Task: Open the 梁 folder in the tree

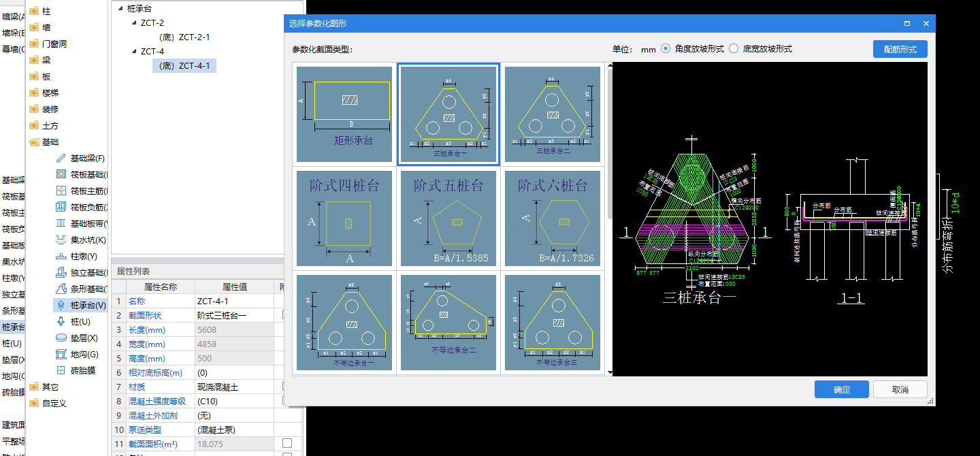Action: coord(34,61)
